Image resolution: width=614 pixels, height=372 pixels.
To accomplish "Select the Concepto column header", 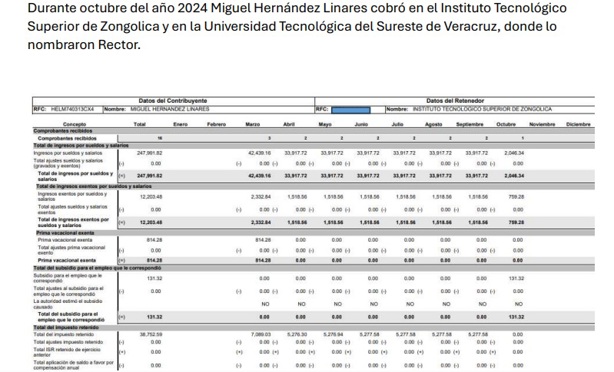I will (74, 124).
